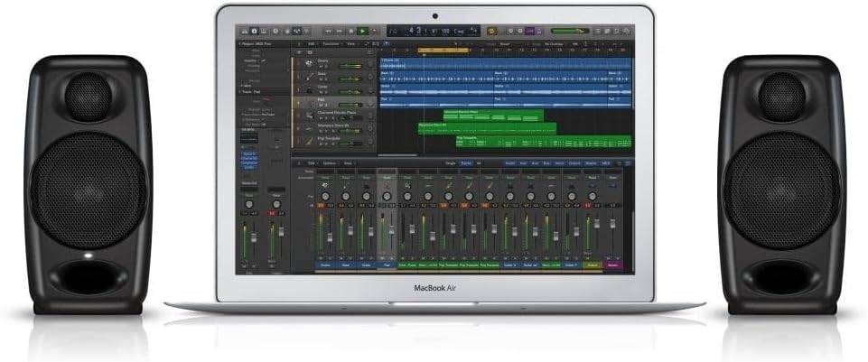The image size is (868, 362).
Task: Collapse the Region MIDI Thru inspector section
Action: [x=239, y=43]
